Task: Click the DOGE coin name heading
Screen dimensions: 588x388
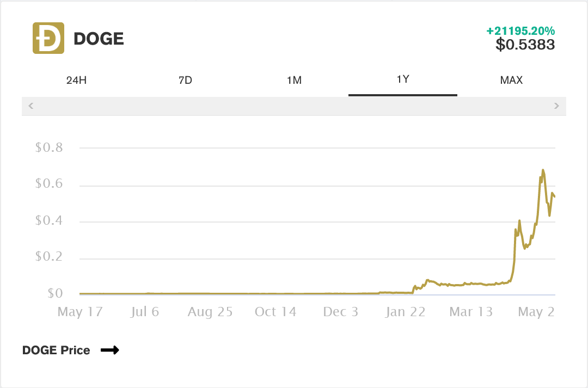Action: pyautogui.click(x=99, y=39)
